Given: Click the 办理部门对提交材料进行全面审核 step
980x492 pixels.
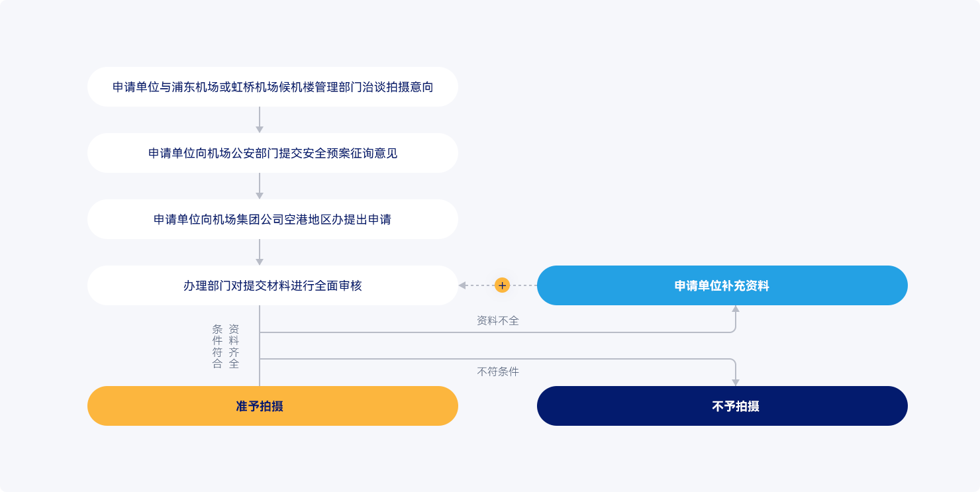Looking at the screenshot, I should 272,285.
